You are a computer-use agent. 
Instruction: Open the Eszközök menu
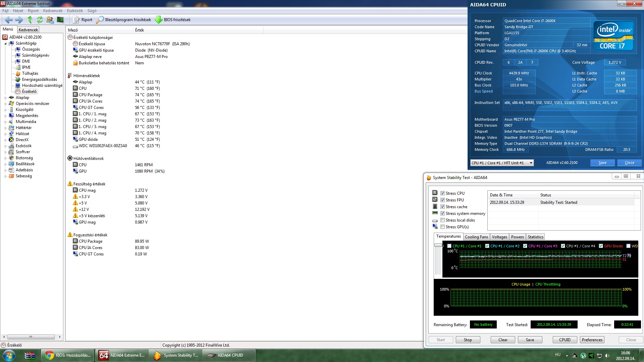click(x=75, y=11)
